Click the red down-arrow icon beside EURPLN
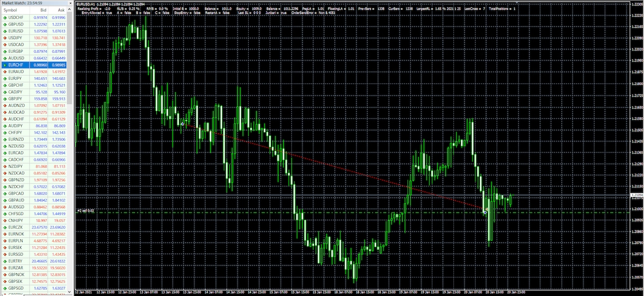The image size is (644, 296). coord(5,241)
